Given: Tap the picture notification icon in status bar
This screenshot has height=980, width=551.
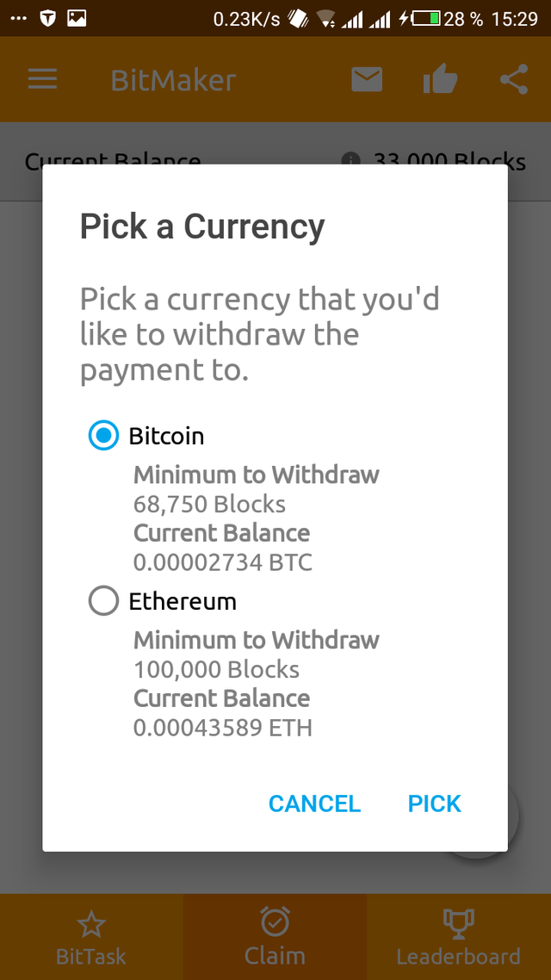Looking at the screenshot, I should pyautogui.click(x=77, y=18).
